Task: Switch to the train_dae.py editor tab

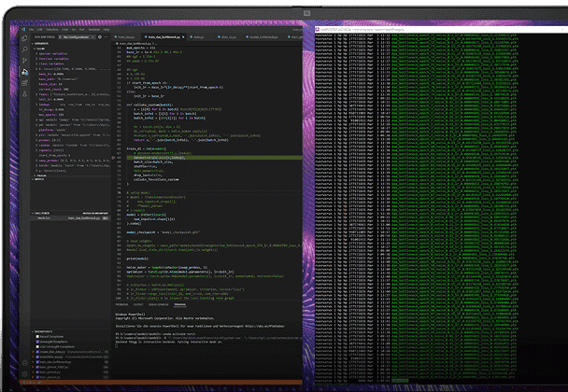Action: pos(125,37)
